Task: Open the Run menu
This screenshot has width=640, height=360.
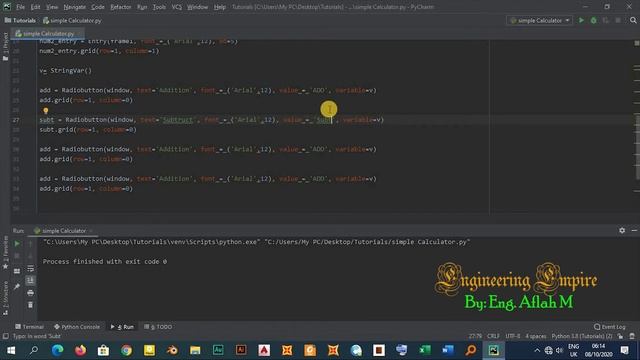Action: tap(142, 7)
